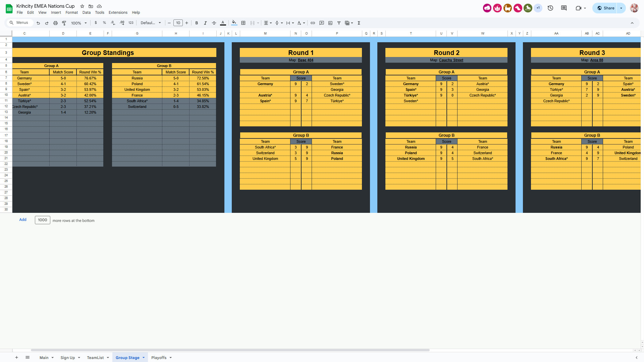The image size is (644, 362).
Task: Toggle strikethrough formatting
Action: (214, 23)
